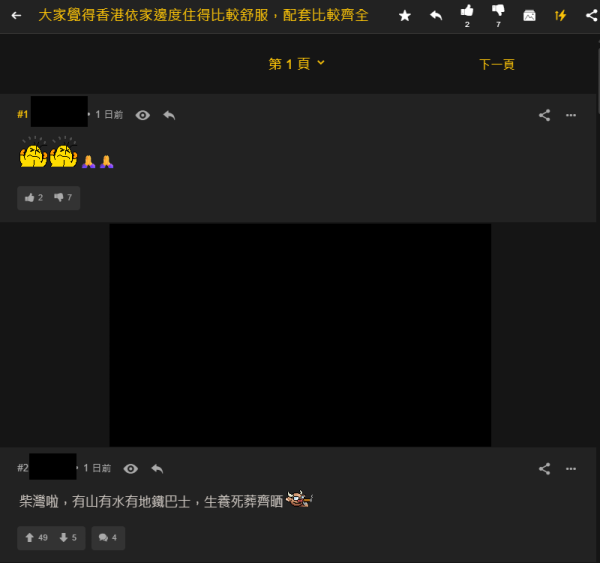The width and height of the screenshot is (600, 563).
Task: Click the large blacked-out image
Action: click(300, 335)
